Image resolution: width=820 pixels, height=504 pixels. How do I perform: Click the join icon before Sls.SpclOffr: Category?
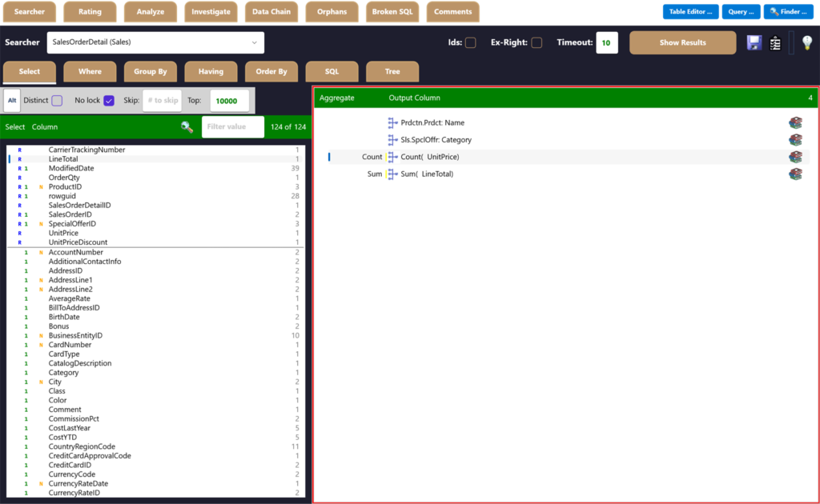(392, 140)
